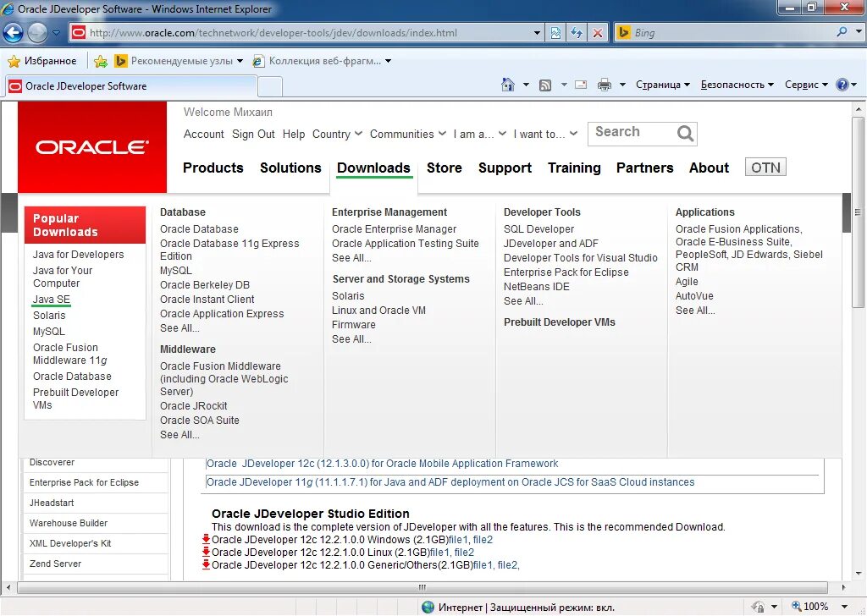
Task: Open the SQL Developer link
Action: (x=538, y=229)
